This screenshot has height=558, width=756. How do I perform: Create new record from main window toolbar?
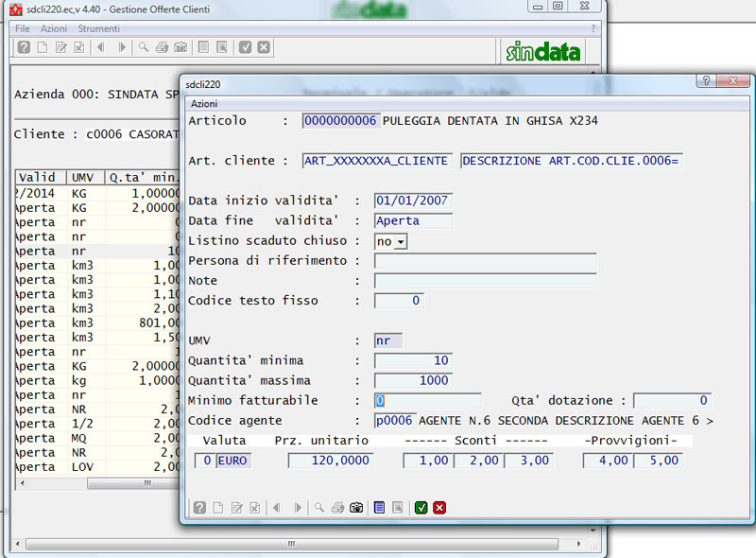click(43, 47)
